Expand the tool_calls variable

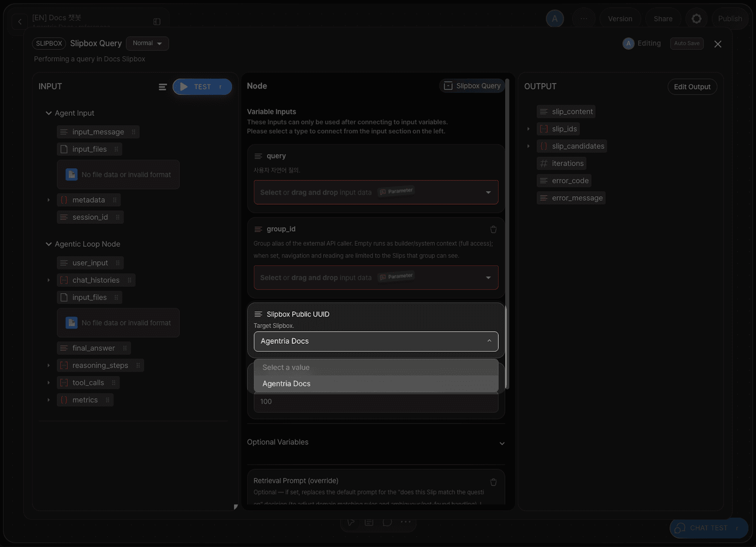49,383
